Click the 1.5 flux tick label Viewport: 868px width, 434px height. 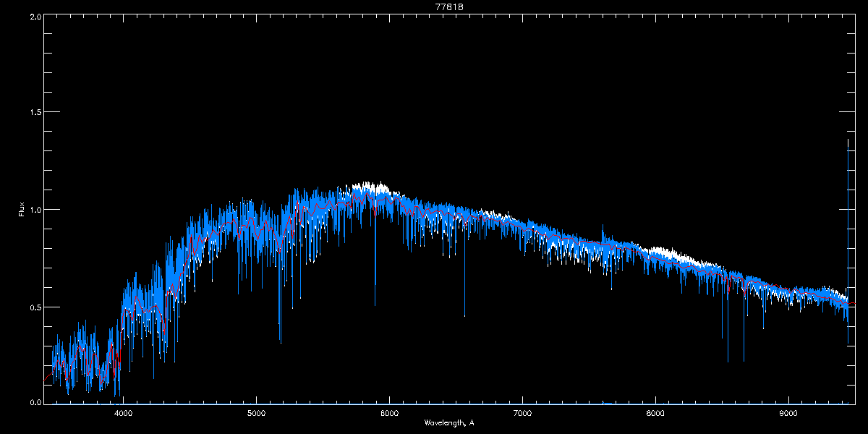pyautogui.click(x=35, y=112)
